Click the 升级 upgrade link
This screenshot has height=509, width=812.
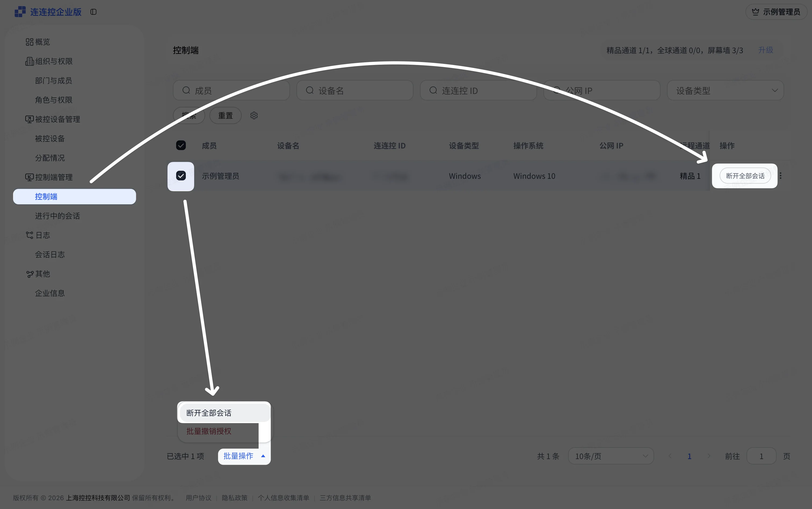(x=765, y=50)
